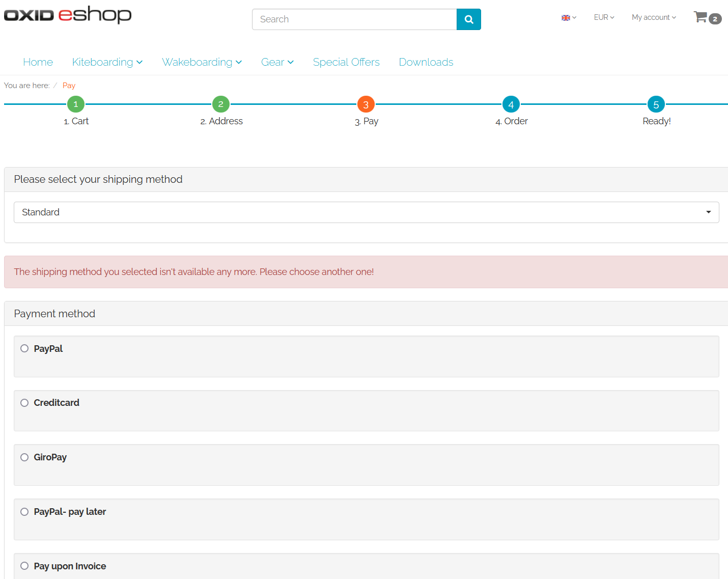Focus the Search input field
The height and width of the screenshot is (579, 728).
click(354, 19)
